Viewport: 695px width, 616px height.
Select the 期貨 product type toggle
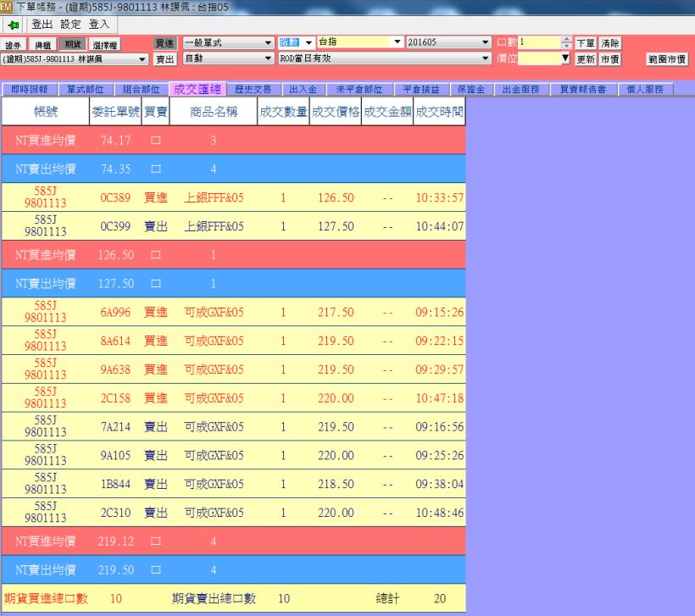tap(74, 44)
